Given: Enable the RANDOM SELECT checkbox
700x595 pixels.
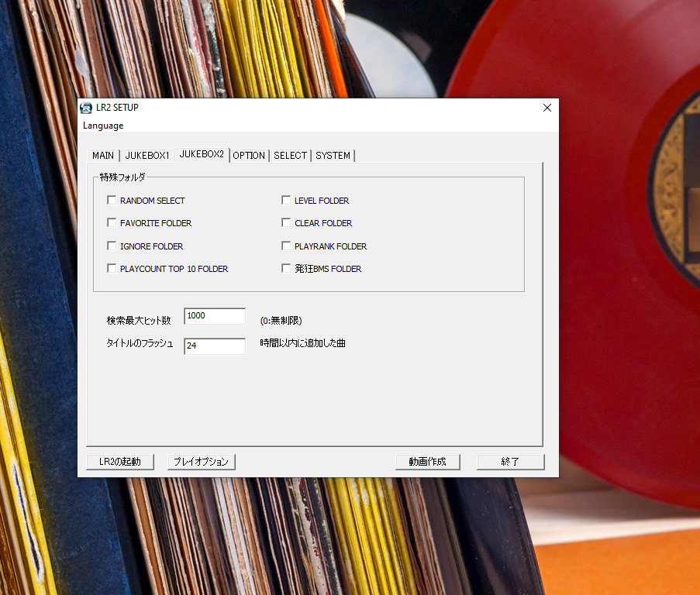Looking at the screenshot, I should point(112,201).
